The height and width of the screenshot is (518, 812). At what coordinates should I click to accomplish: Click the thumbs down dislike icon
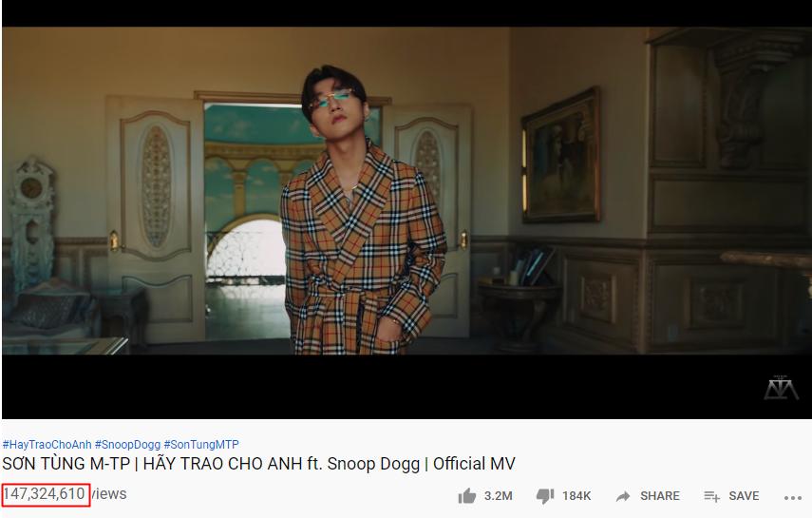point(545,496)
